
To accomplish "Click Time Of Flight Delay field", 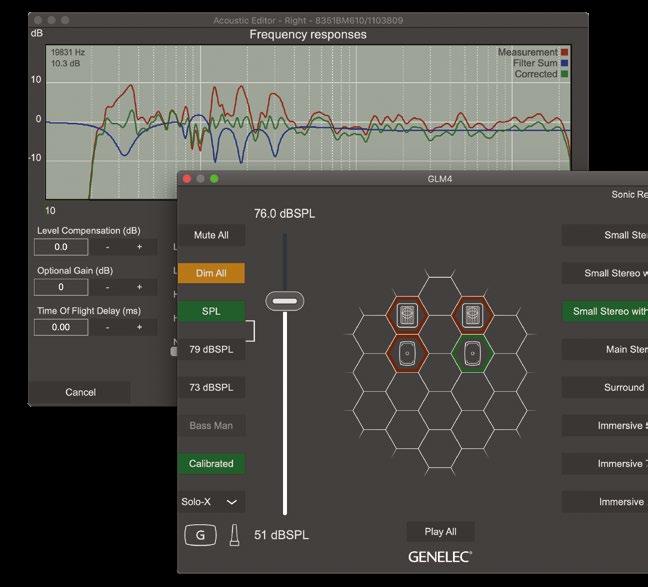I will pyautogui.click(x=61, y=327).
